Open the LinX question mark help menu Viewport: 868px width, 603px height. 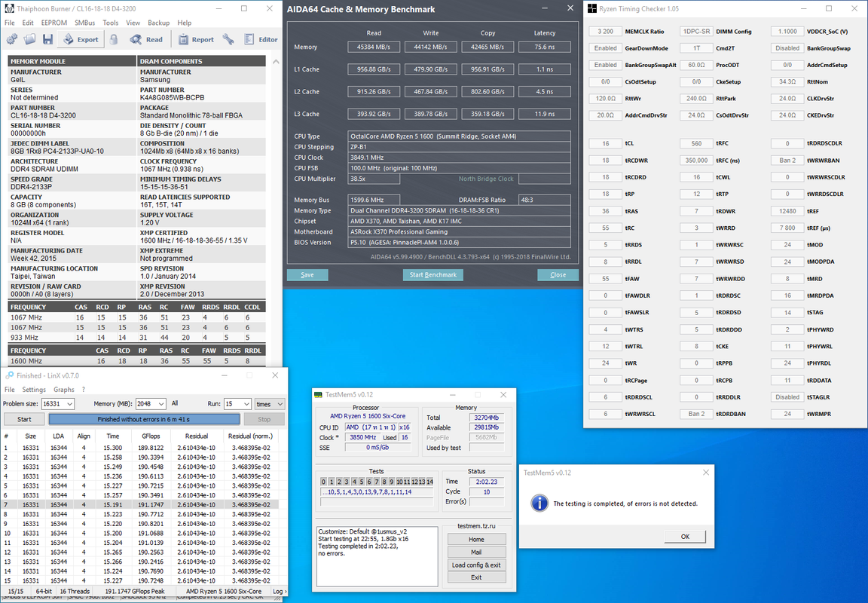coord(84,389)
